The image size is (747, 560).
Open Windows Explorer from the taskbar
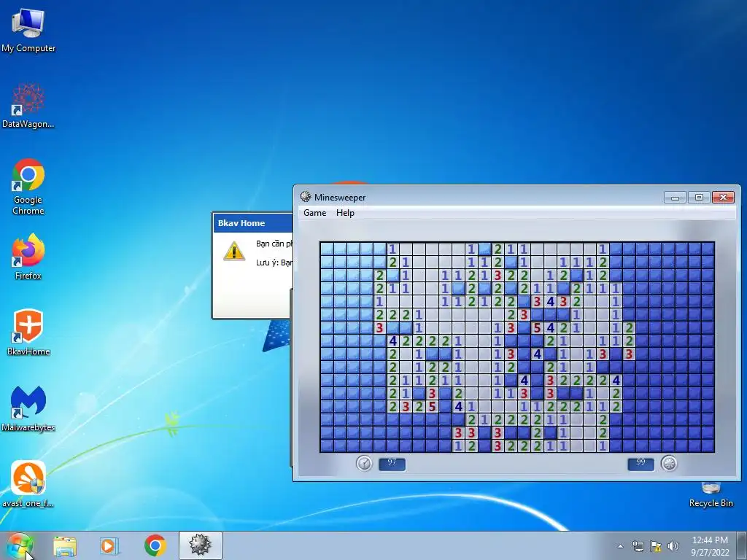click(65, 545)
